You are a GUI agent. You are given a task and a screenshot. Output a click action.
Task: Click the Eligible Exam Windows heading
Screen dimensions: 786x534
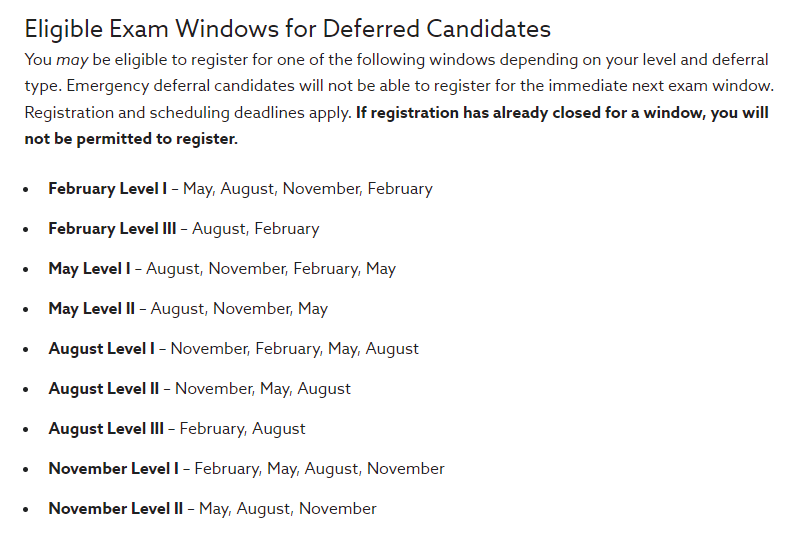click(288, 29)
